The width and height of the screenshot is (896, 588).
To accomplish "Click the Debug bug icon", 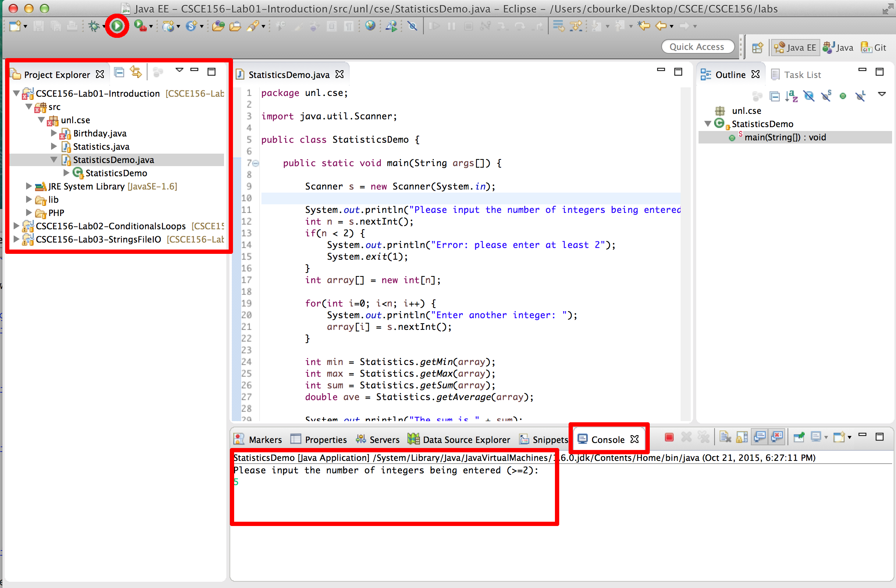I will (x=94, y=26).
